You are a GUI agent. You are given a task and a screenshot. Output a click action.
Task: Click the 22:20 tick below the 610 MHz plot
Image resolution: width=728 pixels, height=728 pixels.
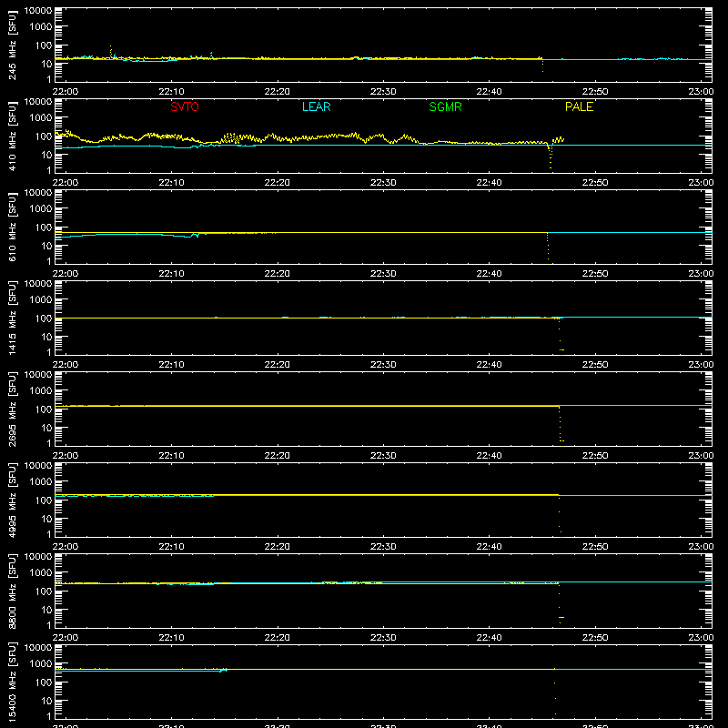[278, 274]
